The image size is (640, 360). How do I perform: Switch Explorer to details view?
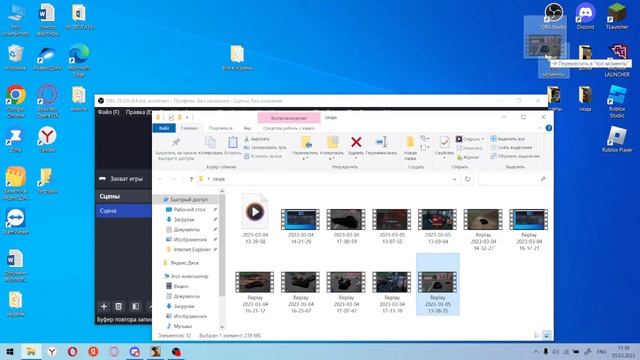tap(537, 336)
